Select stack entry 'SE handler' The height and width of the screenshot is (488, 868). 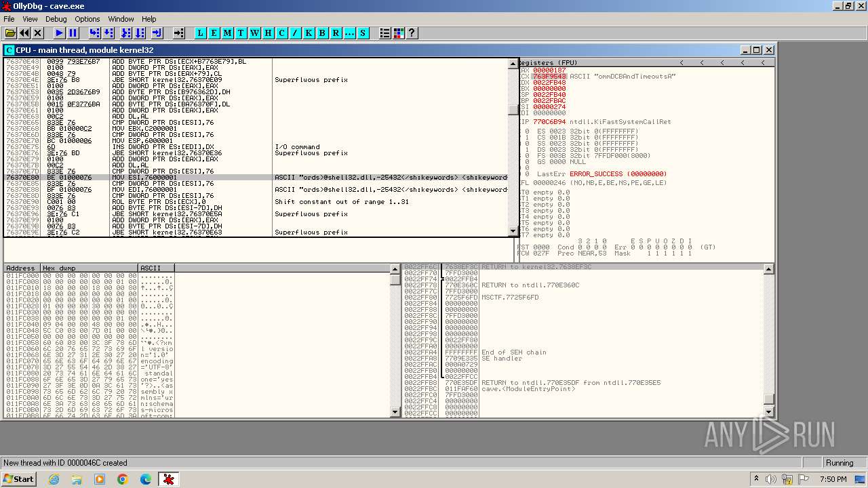pos(502,359)
